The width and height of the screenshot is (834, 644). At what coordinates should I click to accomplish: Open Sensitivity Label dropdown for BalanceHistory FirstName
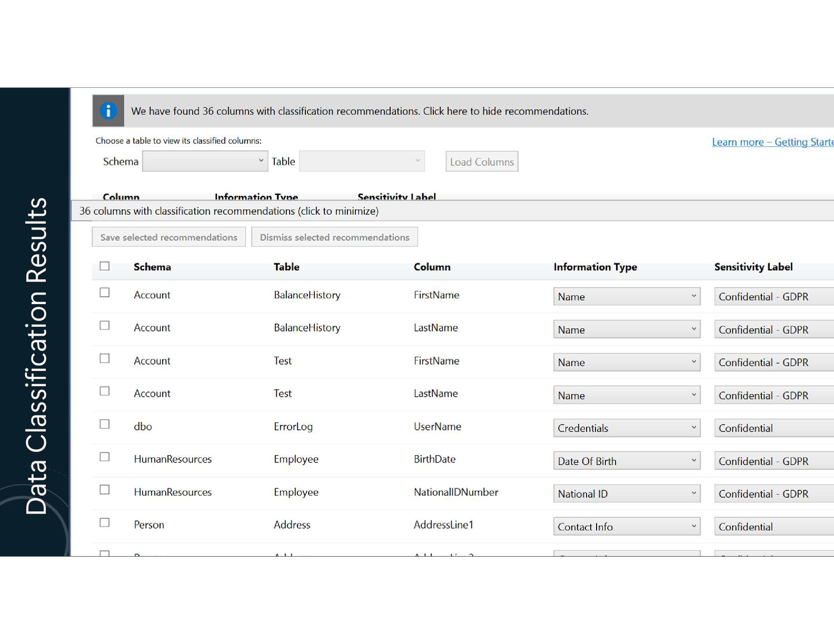click(774, 296)
